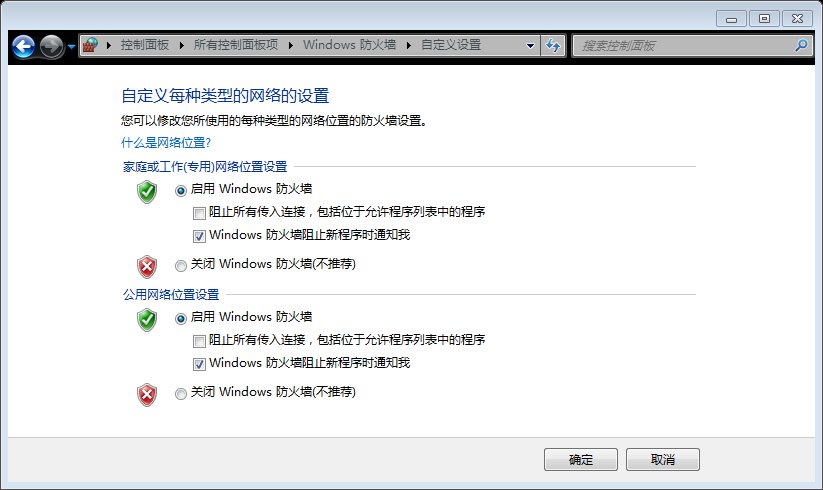Screen dimensions: 823x490
Task: Click the firewall icon in address bar
Action: click(90, 45)
